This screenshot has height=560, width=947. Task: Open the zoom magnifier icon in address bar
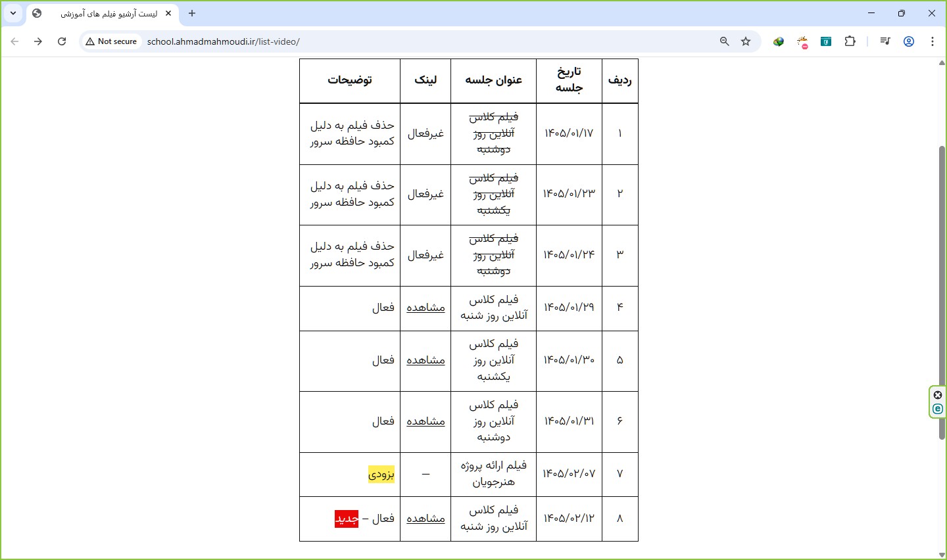[725, 41]
